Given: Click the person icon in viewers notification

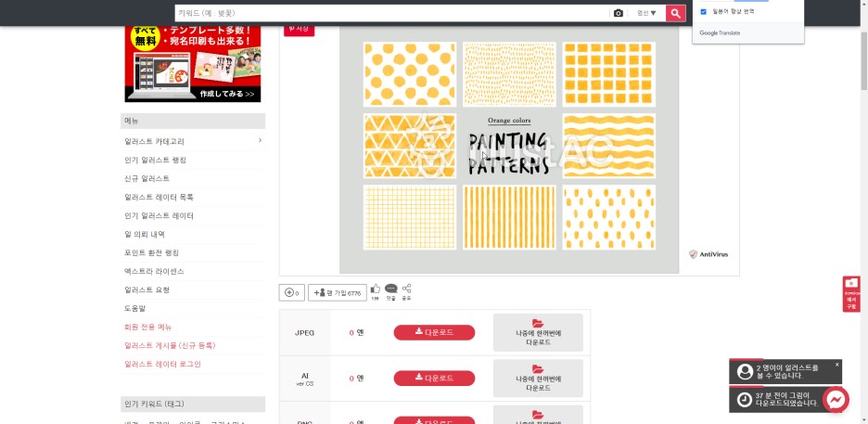Looking at the screenshot, I should 745,372.
